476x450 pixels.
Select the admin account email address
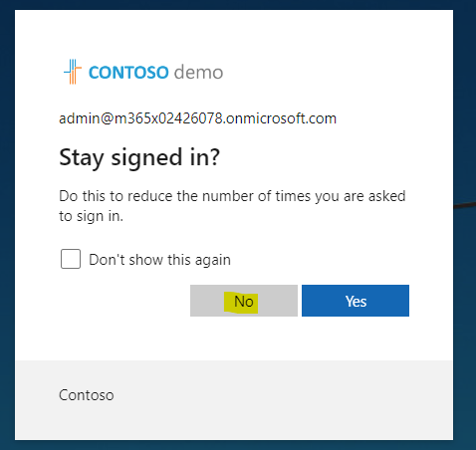[197, 118]
